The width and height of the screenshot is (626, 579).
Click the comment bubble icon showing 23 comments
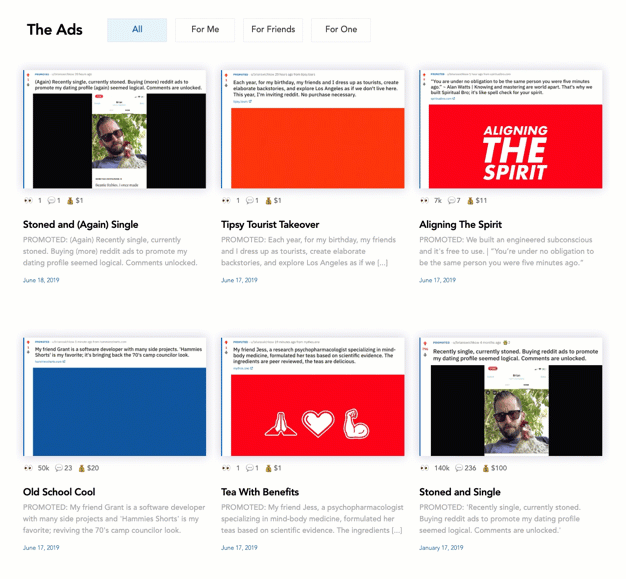pos(59,468)
